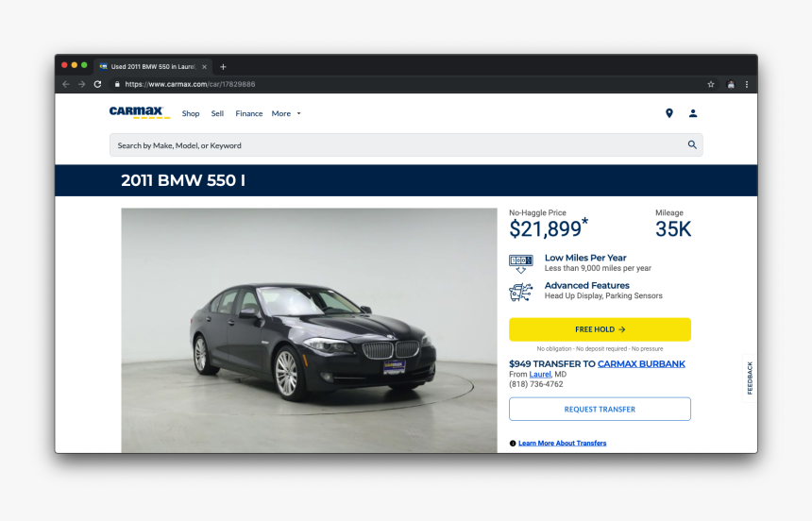Click the macOS yellow minimize window button

click(x=75, y=65)
